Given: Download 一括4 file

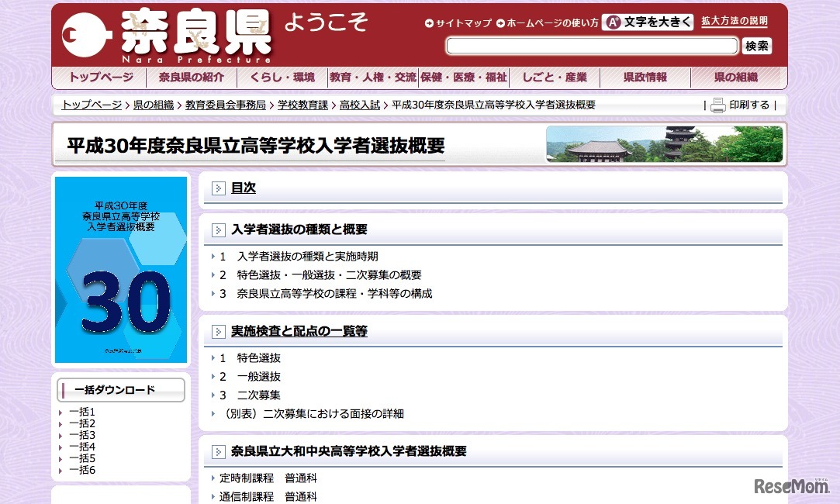Looking at the screenshot, I should pyautogui.click(x=82, y=447).
